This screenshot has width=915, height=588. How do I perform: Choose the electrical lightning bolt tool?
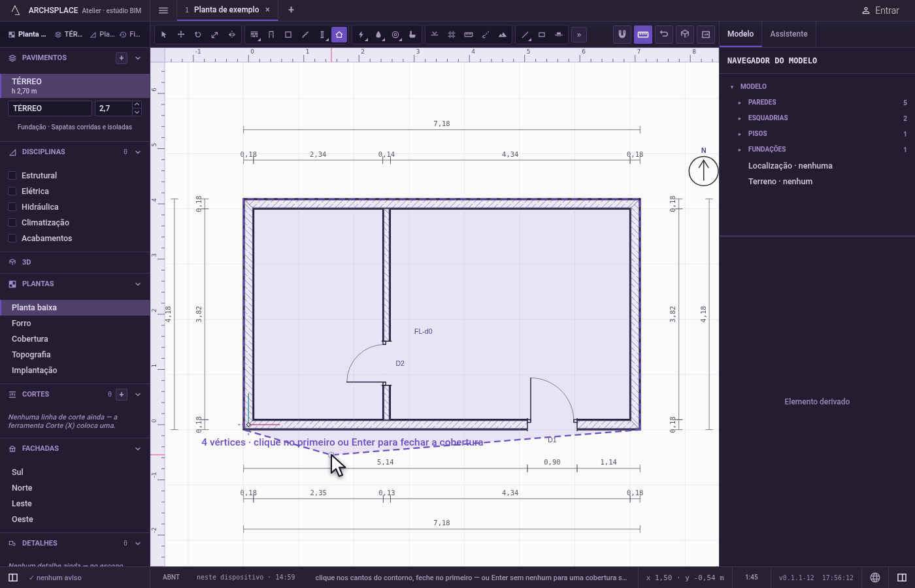(361, 35)
